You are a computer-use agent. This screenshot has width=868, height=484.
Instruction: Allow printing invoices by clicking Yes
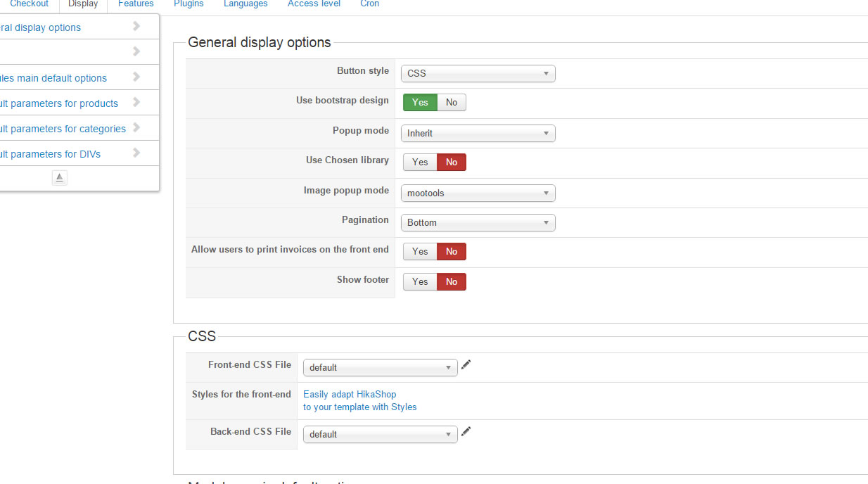420,252
